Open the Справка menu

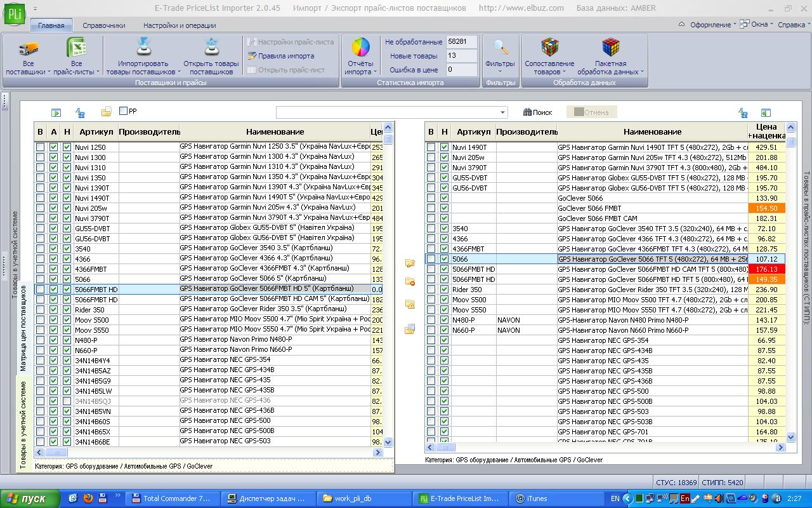point(794,25)
